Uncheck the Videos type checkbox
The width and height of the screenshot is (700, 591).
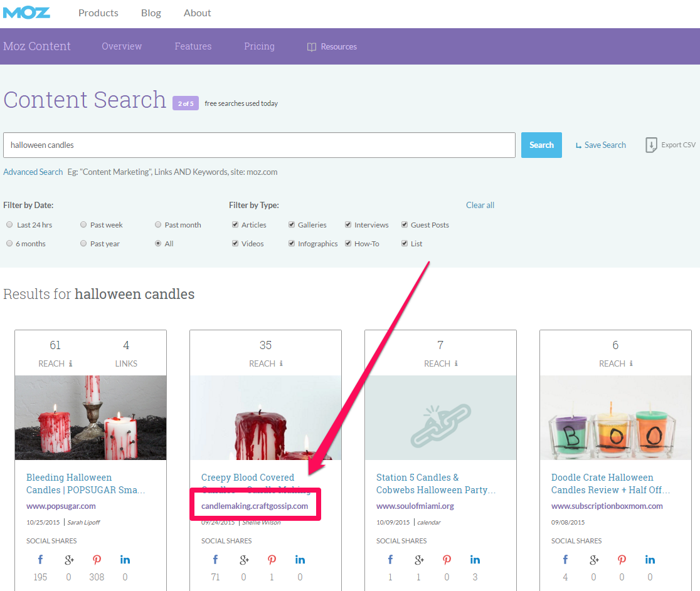click(x=235, y=244)
